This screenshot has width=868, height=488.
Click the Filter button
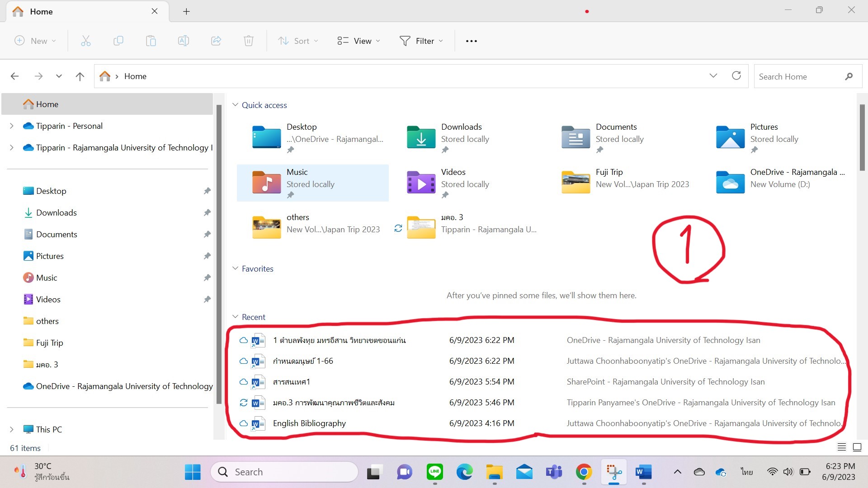point(421,41)
